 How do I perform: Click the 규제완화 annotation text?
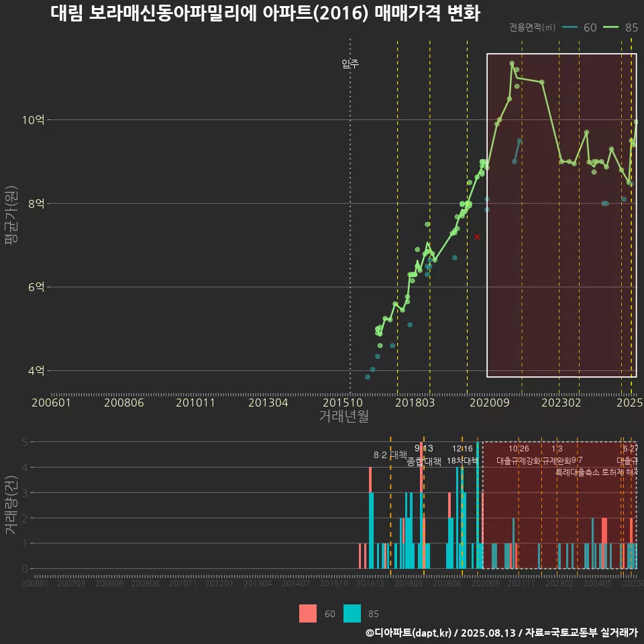click(x=557, y=461)
